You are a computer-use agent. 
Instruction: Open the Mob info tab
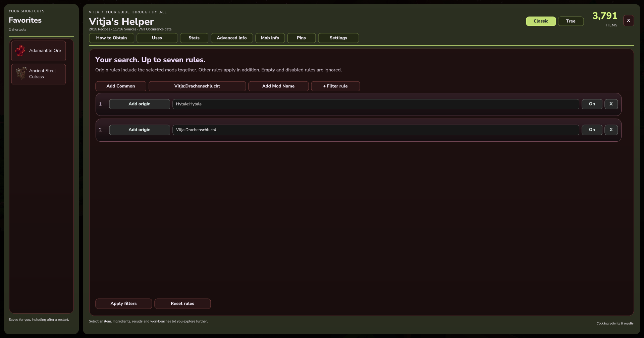[270, 38]
